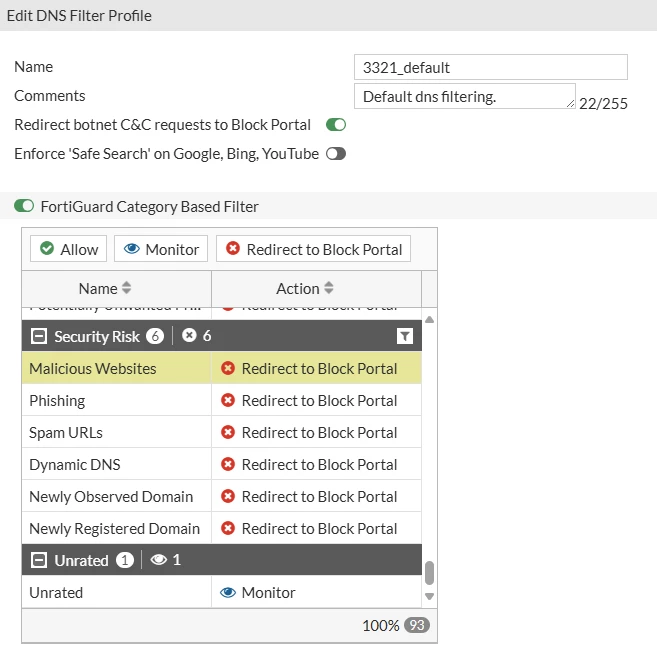Click the blue eye icon on Monitor button

pyautogui.click(x=132, y=248)
